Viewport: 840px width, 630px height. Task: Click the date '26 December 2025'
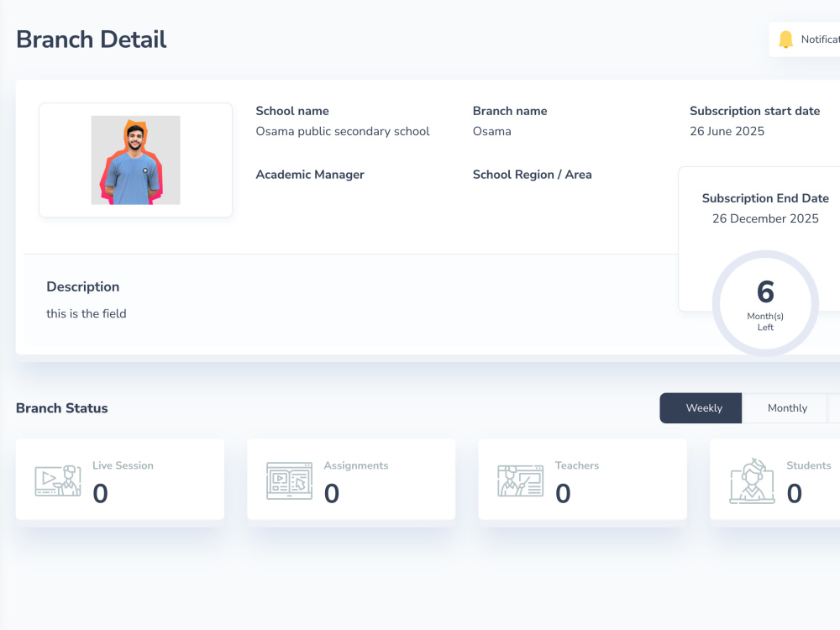pyautogui.click(x=765, y=218)
